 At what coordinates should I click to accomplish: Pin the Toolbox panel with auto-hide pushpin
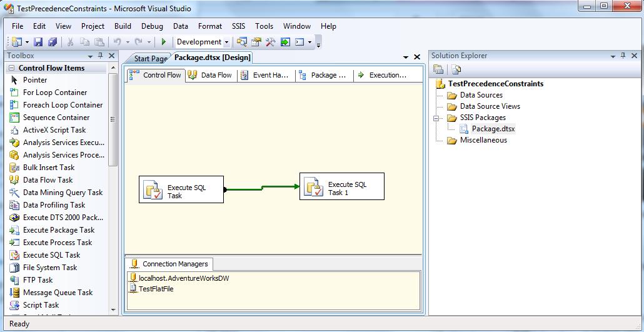[101, 56]
